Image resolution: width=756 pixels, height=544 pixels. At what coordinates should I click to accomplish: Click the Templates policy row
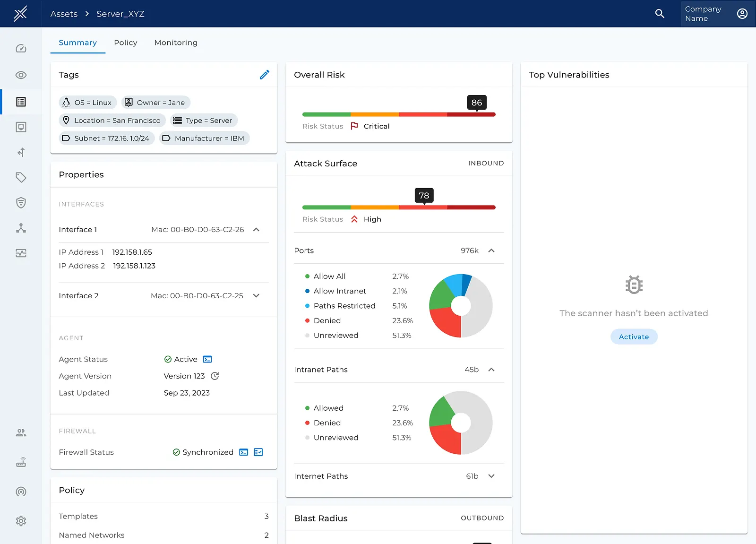tap(163, 516)
